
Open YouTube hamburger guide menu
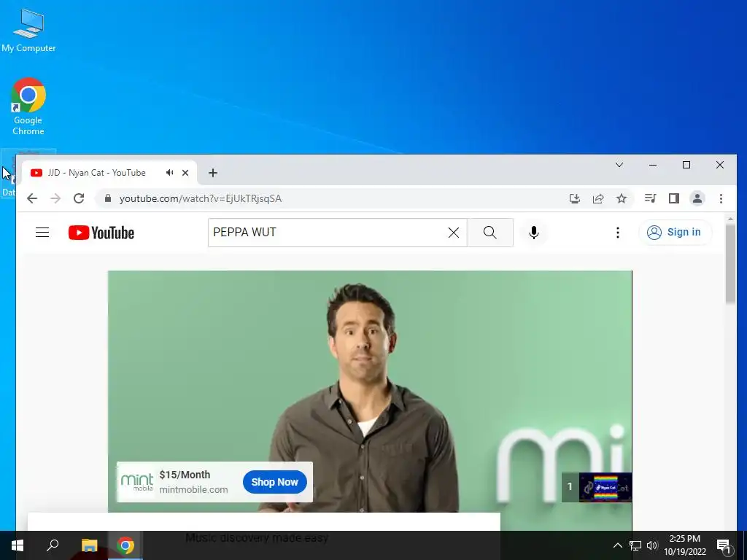coord(42,233)
